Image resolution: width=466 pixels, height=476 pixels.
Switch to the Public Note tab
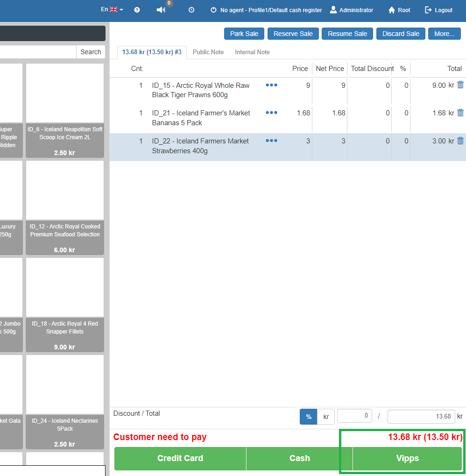pyautogui.click(x=208, y=52)
